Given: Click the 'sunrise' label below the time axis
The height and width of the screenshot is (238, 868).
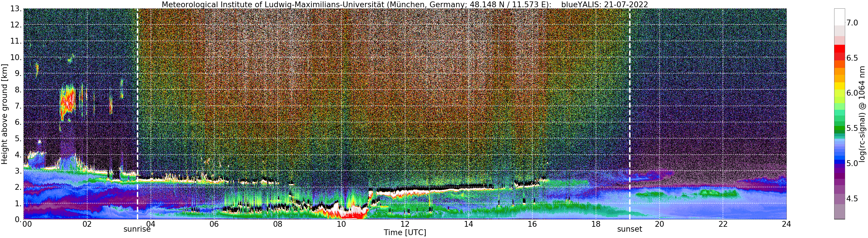Looking at the screenshot, I should click(x=137, y=229).
